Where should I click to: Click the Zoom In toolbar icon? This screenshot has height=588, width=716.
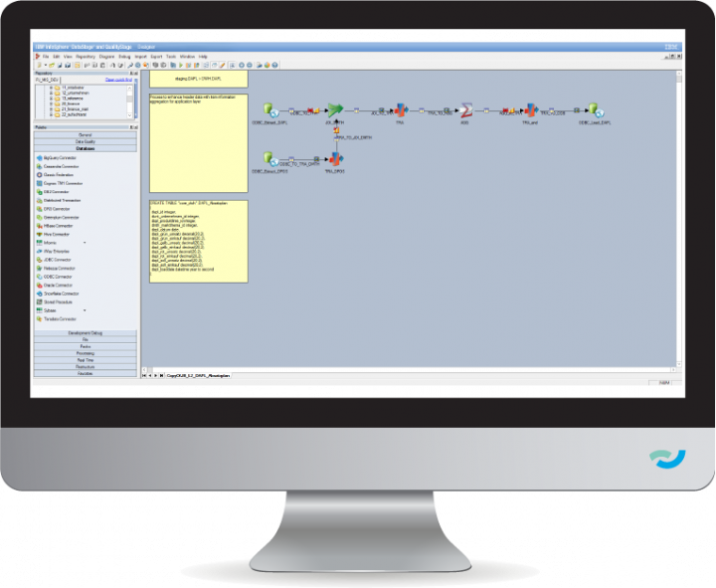tap(242, 66)
